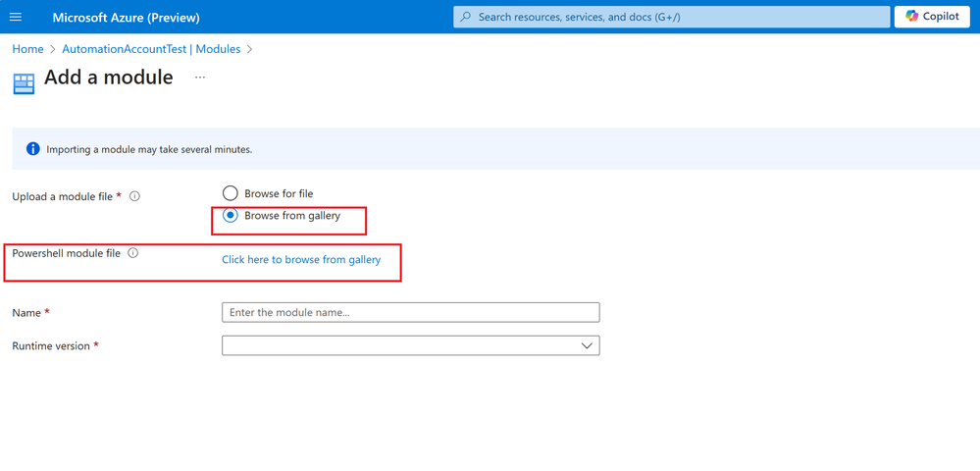Open the Azure portal hamburger menu
This screenshot has height=471, width=980.
[16, 17]
